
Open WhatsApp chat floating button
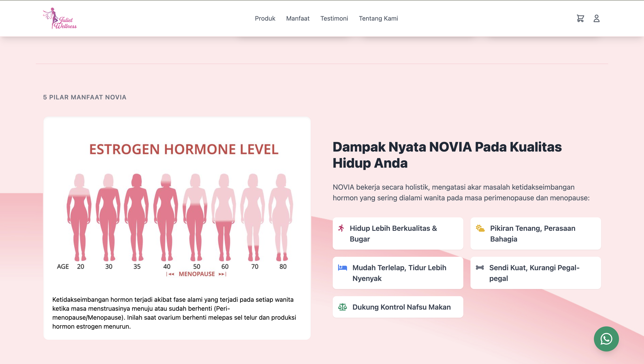coord(606,339)
